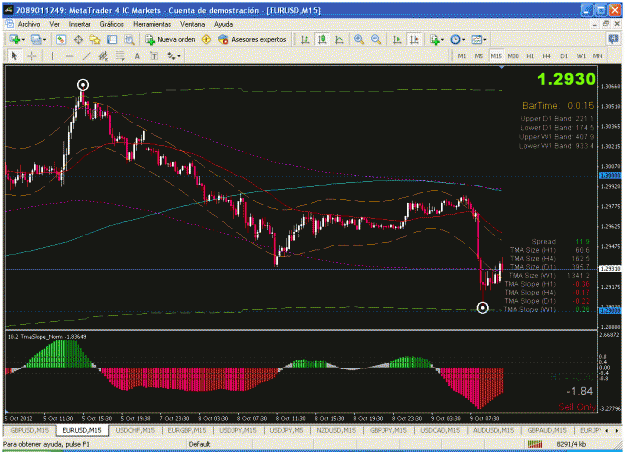Viewport: 625px width, 452px height.
Task: Switch timeframe to M1
Action: 462,56
